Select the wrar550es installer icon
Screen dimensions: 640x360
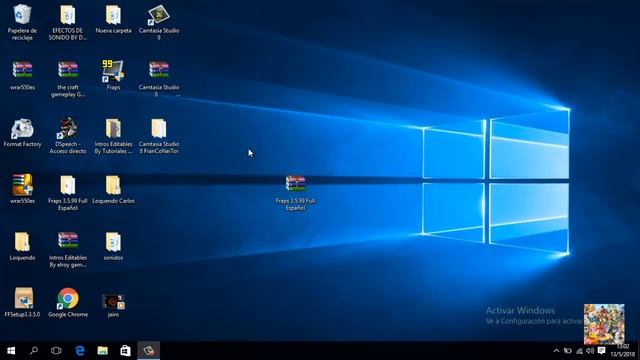click(22, 189)
